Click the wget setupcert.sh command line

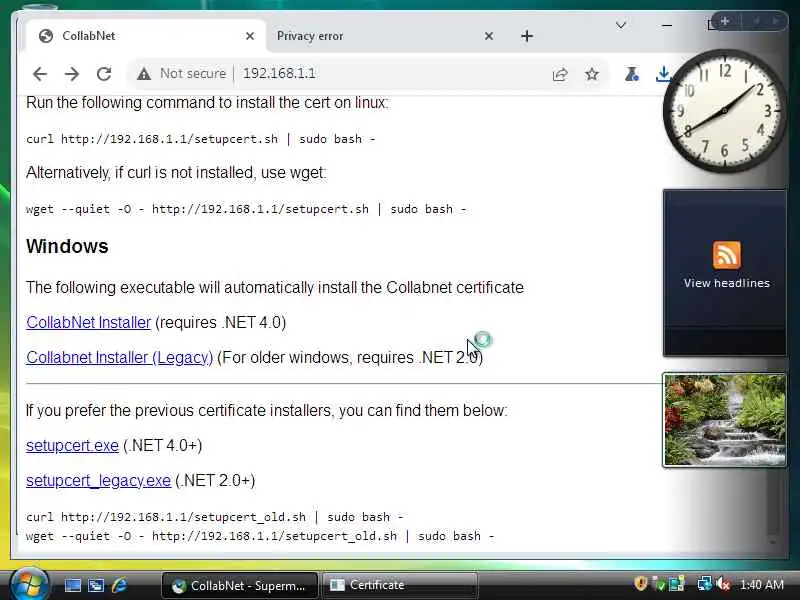point(246,209)
